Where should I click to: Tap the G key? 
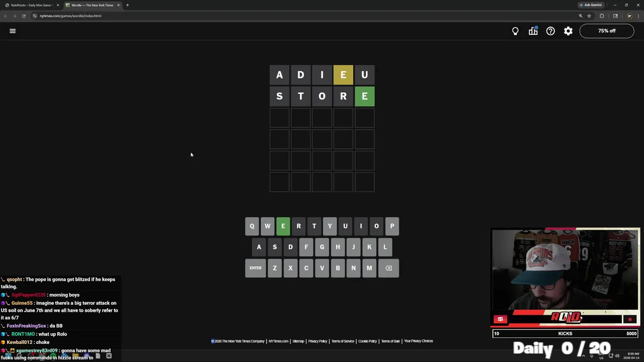pyautogui.click(x=322, y=247)
